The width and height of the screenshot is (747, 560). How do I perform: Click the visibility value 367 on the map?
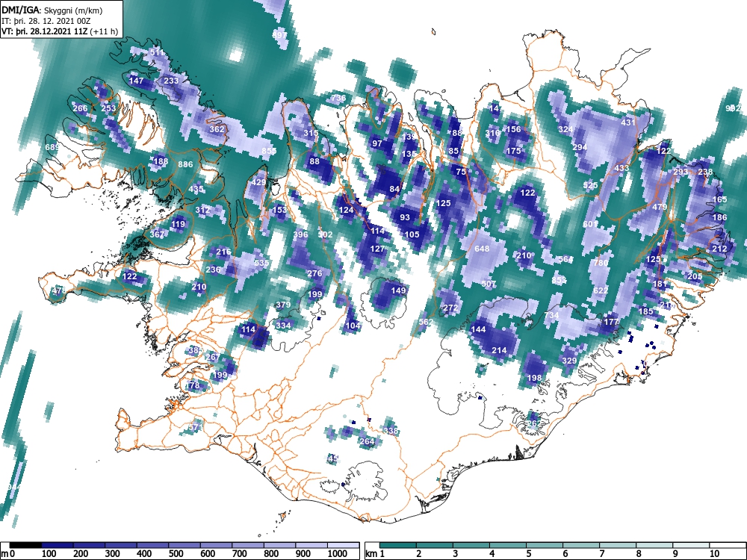point(157,234)
